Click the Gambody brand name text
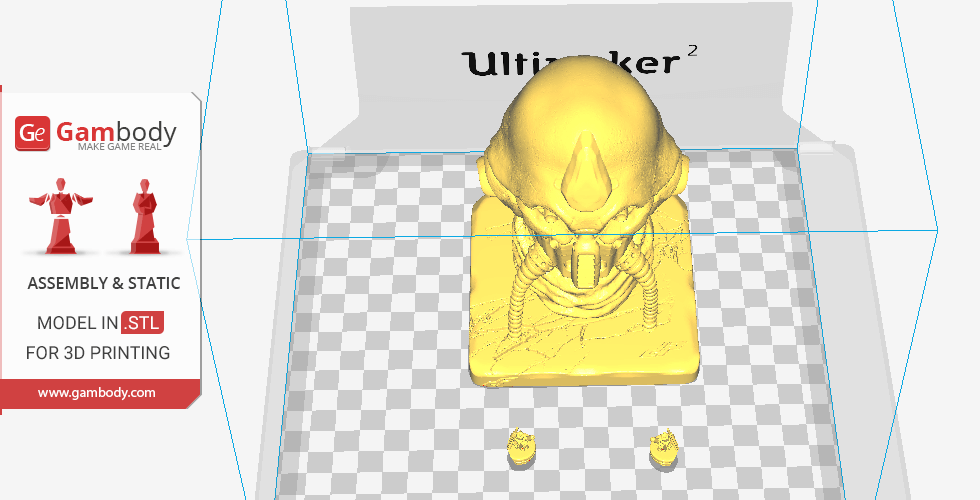Screen dimensions: 980x500 pyautogui.click(x=116, y=131)
